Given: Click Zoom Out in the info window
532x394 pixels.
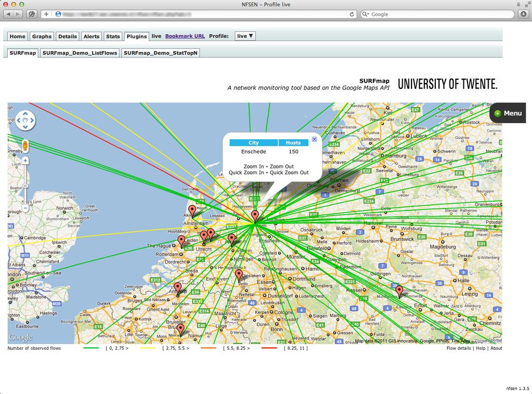Looking at the screenshot, I should click(x=282, y=166).
